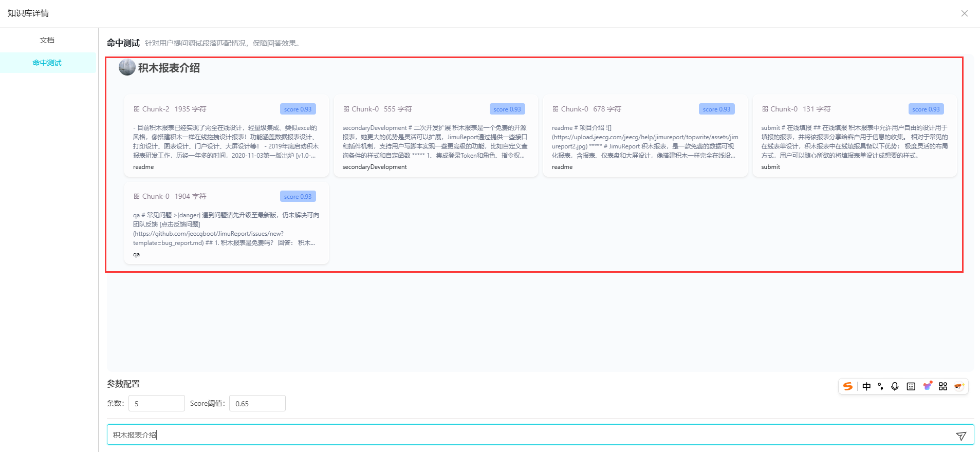Toggle the IME punctuation mode icon
Image resolution: width=980 pixels, height=452 pixels.
(x=880, y=386)
